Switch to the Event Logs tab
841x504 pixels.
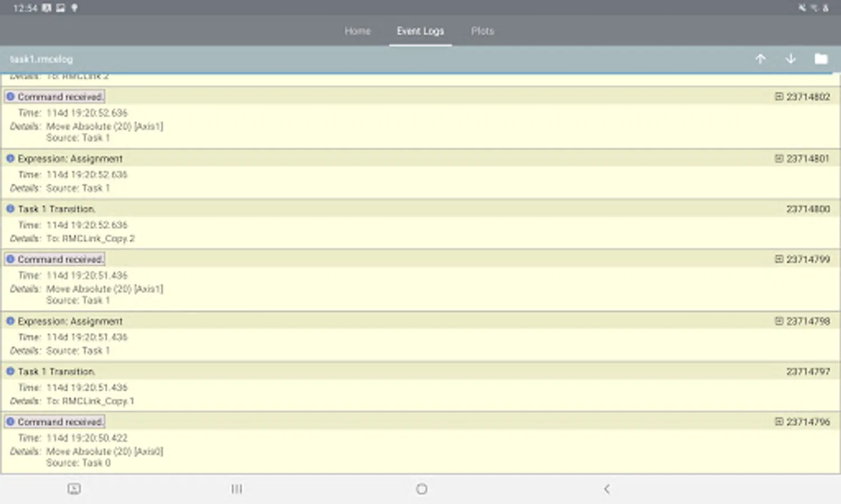tap(420, 31)
